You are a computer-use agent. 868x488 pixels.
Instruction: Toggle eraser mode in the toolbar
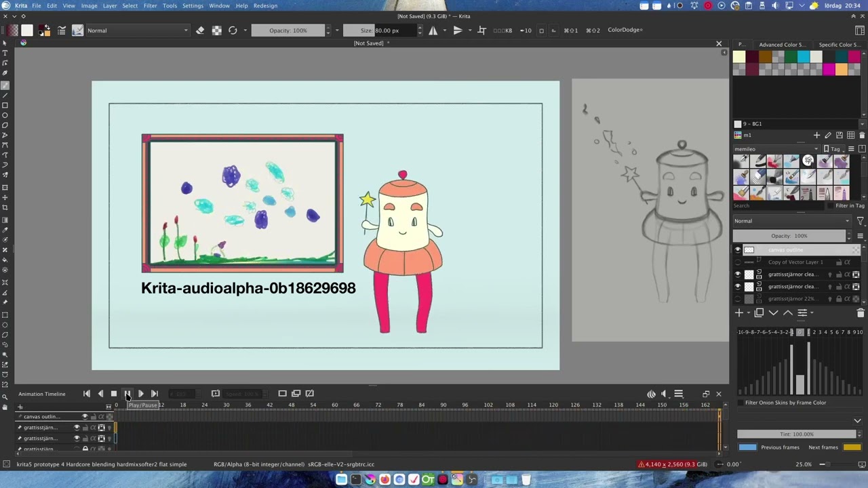pyautogui.click(x=200, y=30)
